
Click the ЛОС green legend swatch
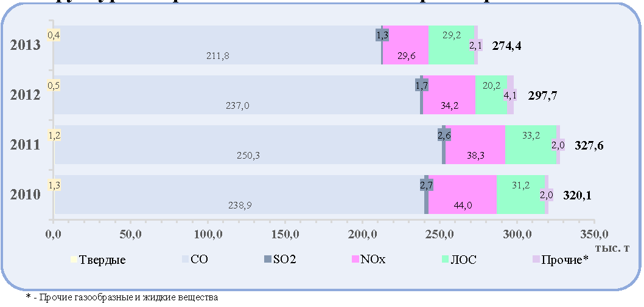click(x=445, y=260)
